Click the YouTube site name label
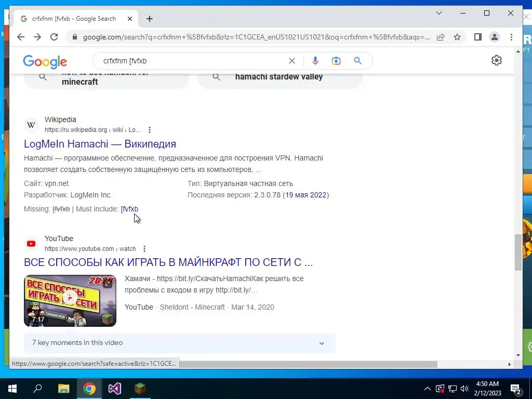Image resolution: width=532 pixels, height=399 pixels. [59, 238]
